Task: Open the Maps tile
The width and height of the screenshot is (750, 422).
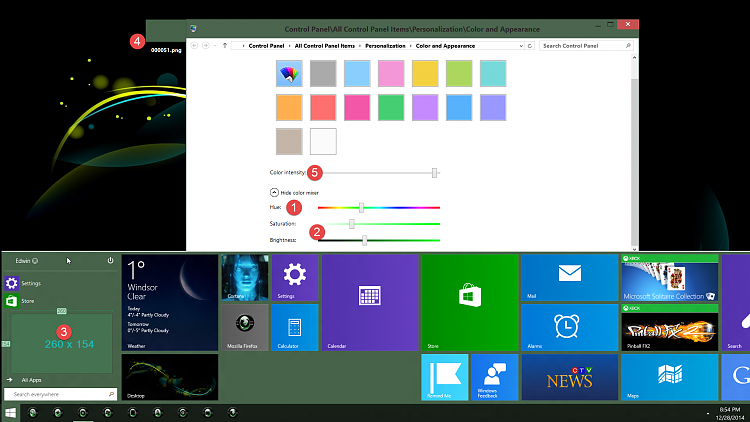Action: click(x=670, y=377)
